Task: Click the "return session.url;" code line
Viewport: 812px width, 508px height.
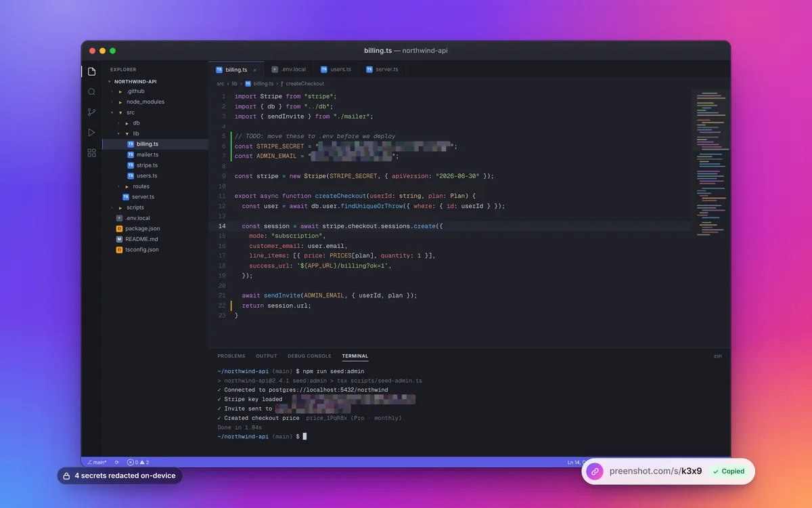Action: coord(276,305)
